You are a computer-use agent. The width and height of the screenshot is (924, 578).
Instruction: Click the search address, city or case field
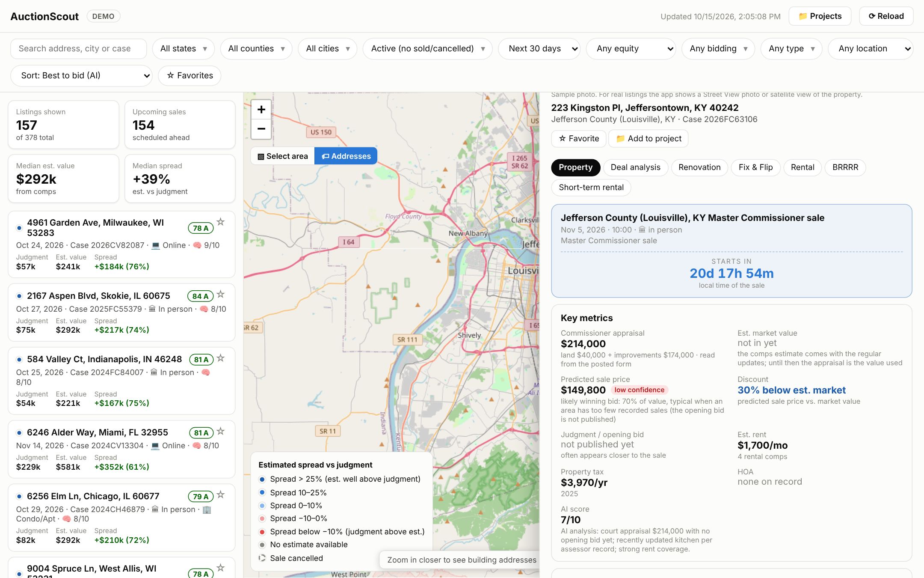(79, 49)
